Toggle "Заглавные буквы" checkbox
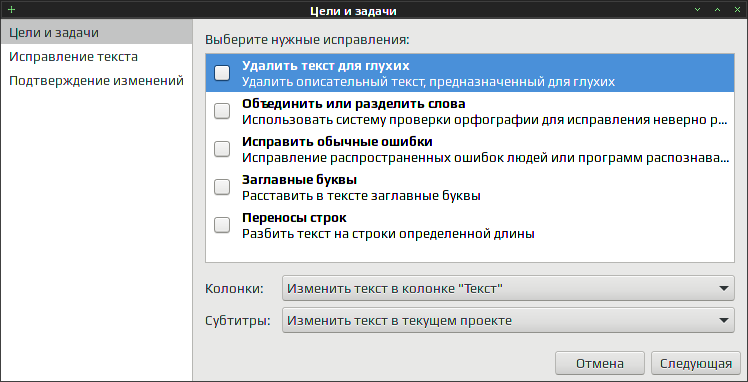 click(x=222, y=187)
